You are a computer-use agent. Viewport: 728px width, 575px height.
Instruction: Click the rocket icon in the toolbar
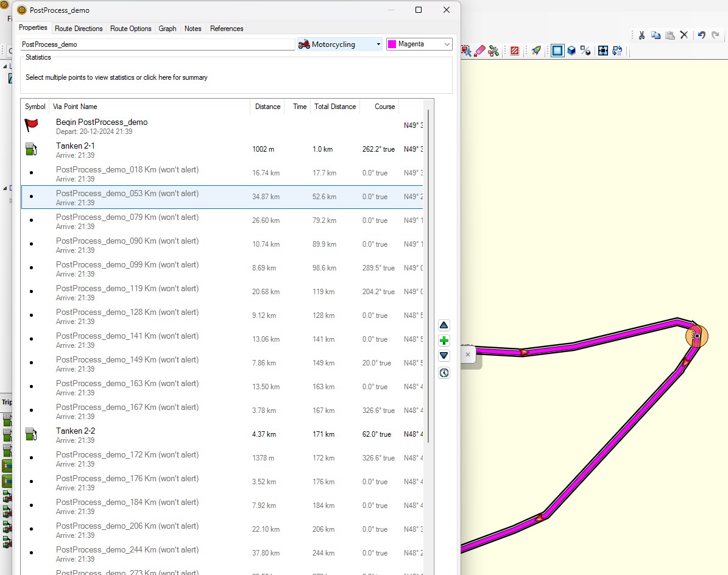coord(536,51)
